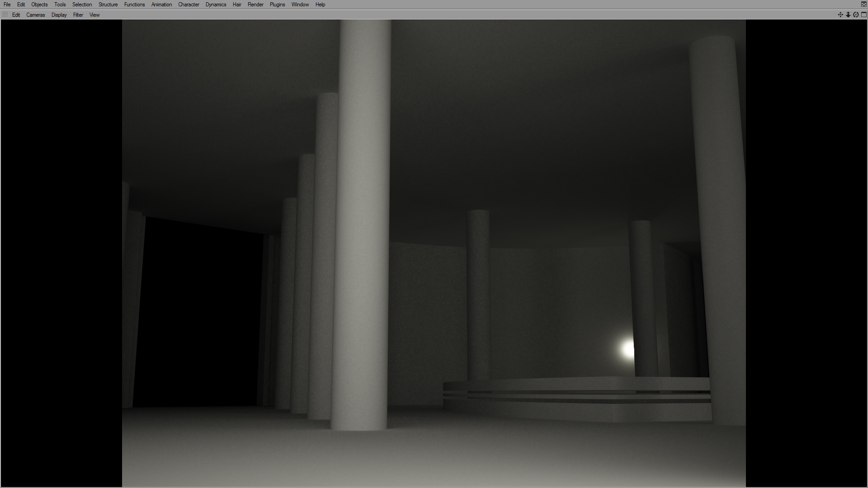
Task: Click the viewport zoom (dolly) arrow icon
Action: pos(848,15)
